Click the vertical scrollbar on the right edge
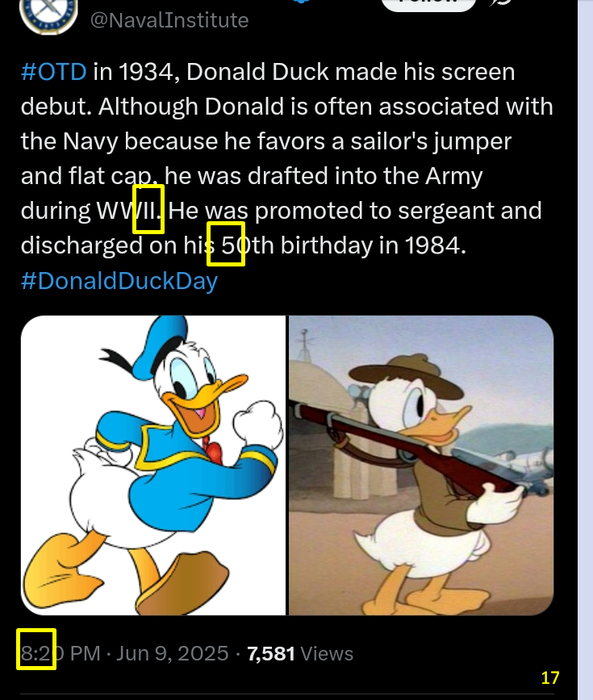Viewport: 593px width, 700px height. [x=586, y=350]
